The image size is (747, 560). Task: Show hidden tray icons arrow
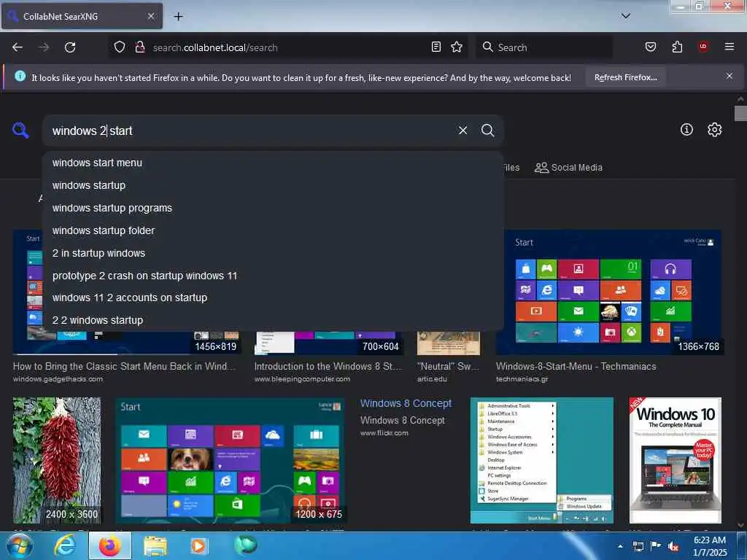pyautogui.click(x=620, y=546)
